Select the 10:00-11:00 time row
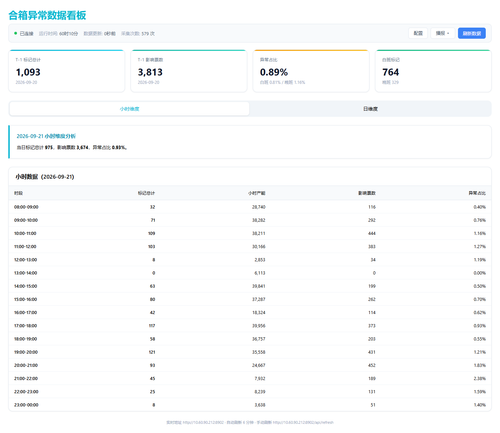Viewport: 500px width, 433px height. [250, 233]
